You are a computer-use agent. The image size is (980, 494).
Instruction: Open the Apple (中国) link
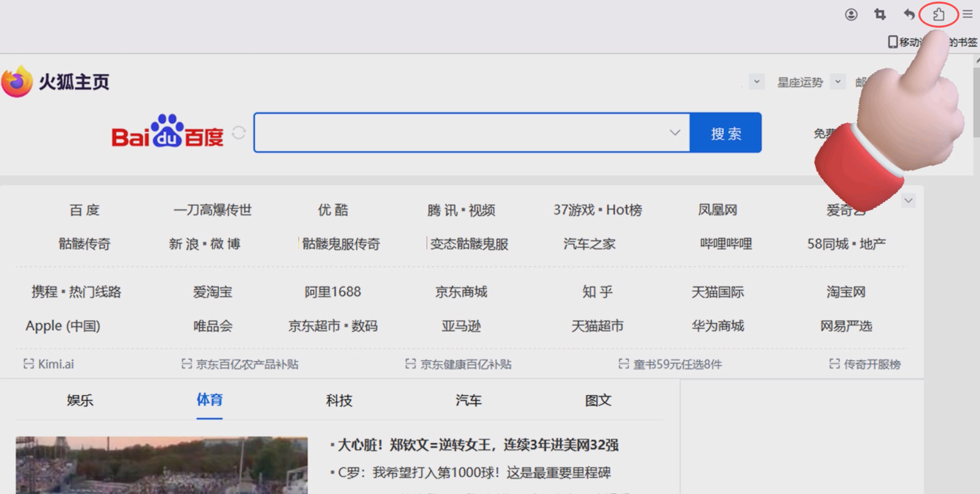(x=63, y=326)
